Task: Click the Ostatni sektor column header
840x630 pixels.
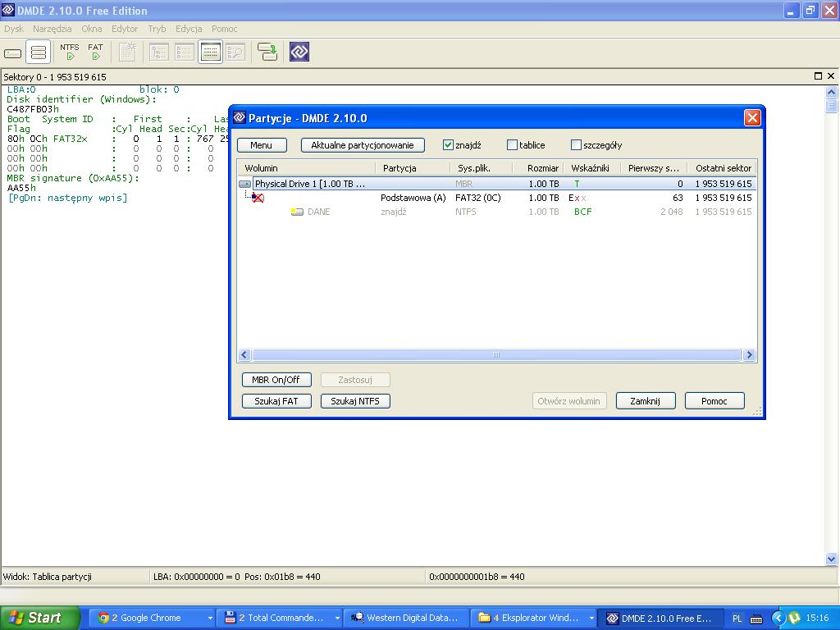Action: pyautogui.click(x=722, y=168)
